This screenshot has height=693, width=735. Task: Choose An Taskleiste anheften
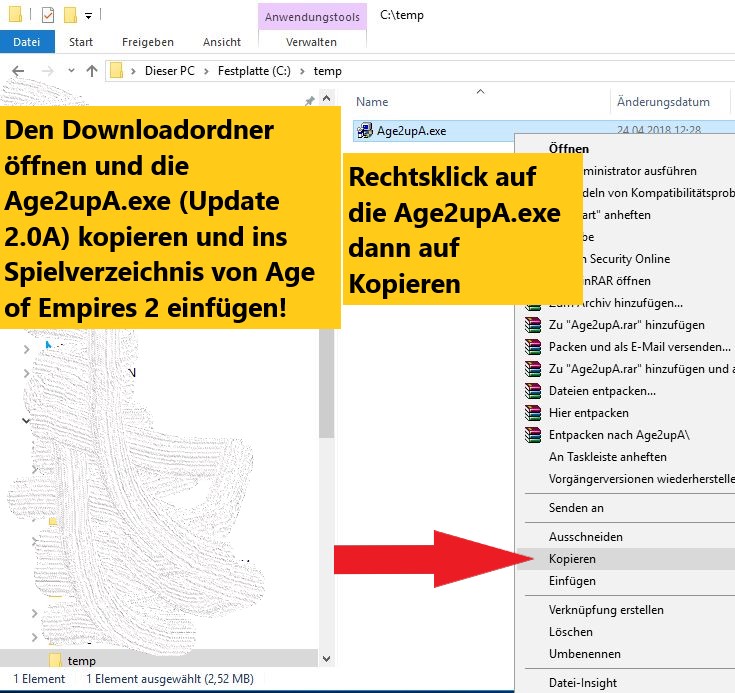[608, 457]
